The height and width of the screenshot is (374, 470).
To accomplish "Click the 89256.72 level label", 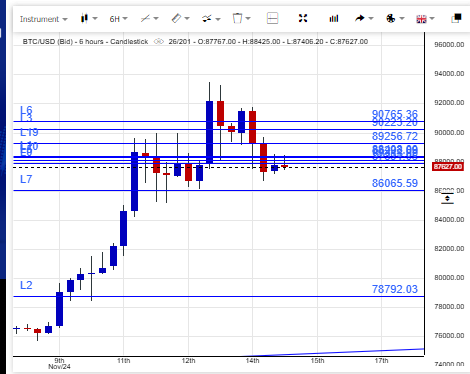I will (395, 136).
